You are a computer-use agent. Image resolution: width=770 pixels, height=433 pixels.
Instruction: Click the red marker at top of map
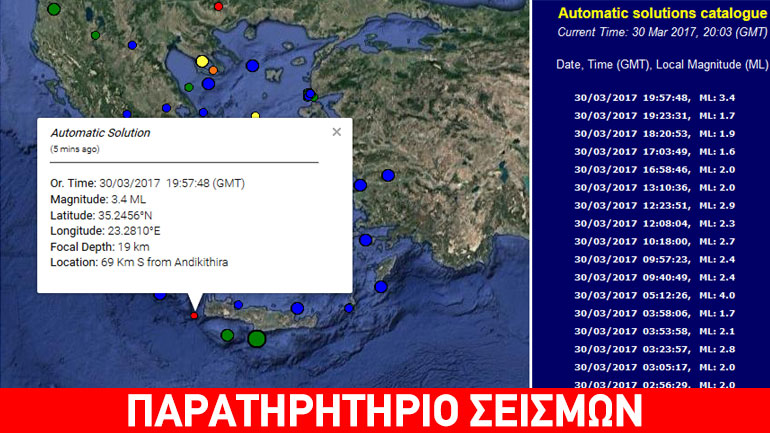(219, 6)
